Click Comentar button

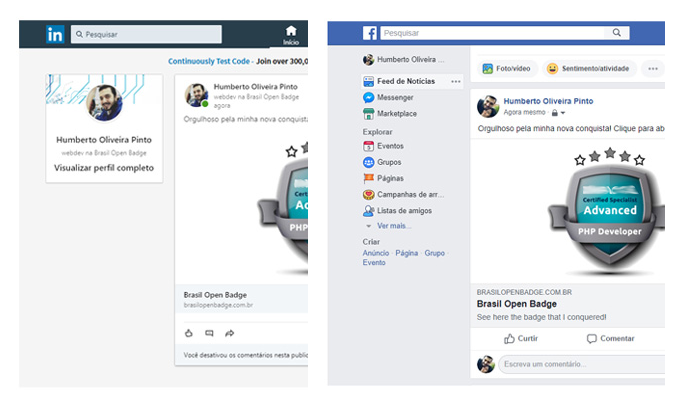tap(610, 339)
